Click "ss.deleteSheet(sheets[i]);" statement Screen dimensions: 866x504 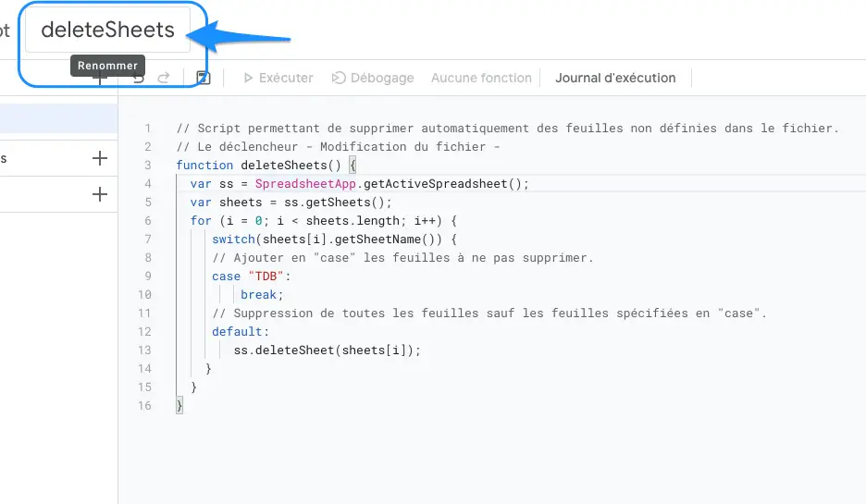pyautogui.click(x=327, y=350)
